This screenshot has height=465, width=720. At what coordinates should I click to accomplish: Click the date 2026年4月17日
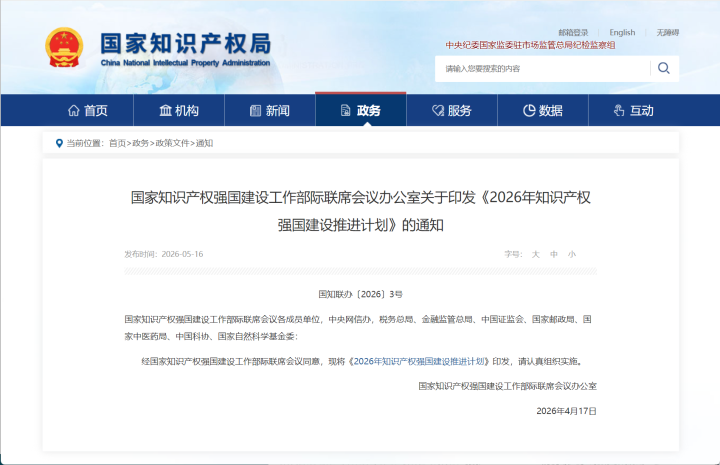point(567,411)
